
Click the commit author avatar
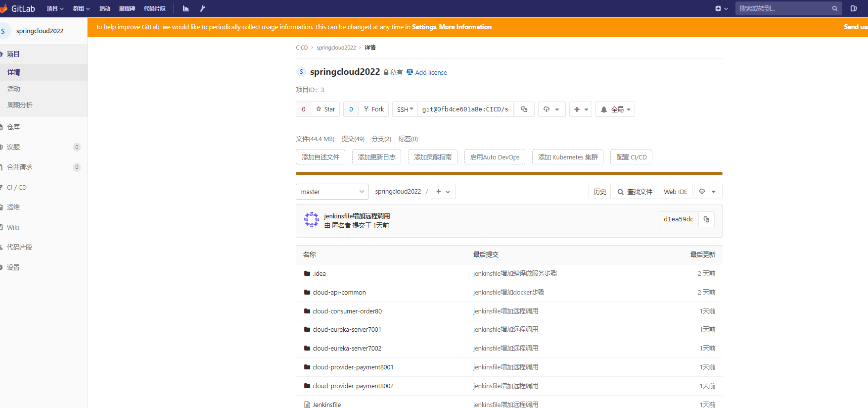pyautogui.click(x=312, y=219)
